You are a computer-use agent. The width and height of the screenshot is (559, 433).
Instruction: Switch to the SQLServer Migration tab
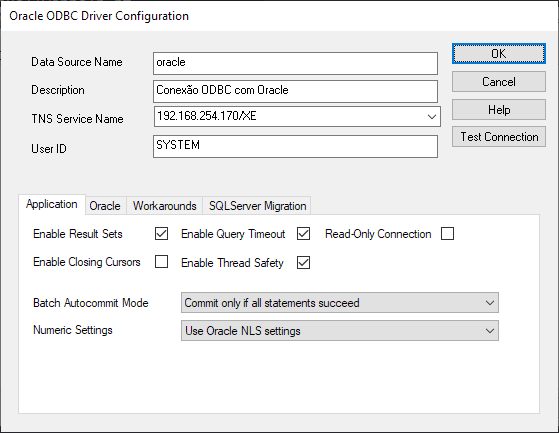tap(257, 206)
